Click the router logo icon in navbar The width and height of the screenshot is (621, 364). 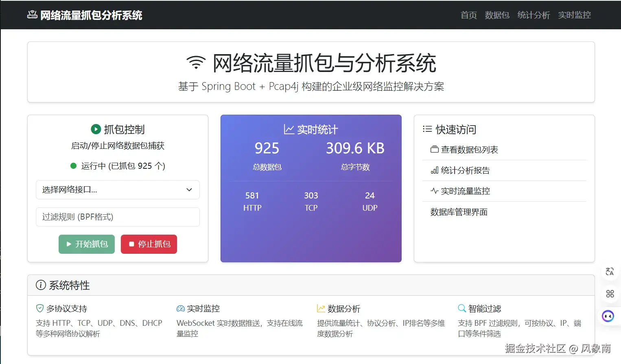32,15
